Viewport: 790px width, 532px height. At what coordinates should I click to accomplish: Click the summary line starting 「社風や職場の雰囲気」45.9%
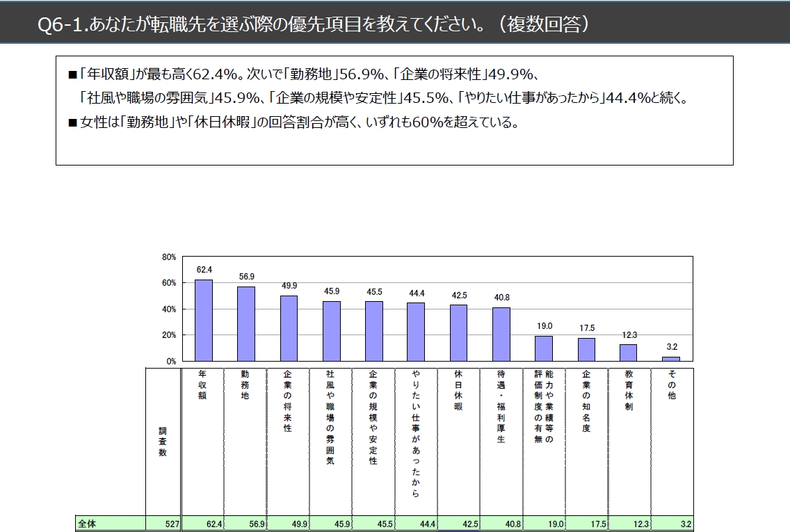click(384, 98)
